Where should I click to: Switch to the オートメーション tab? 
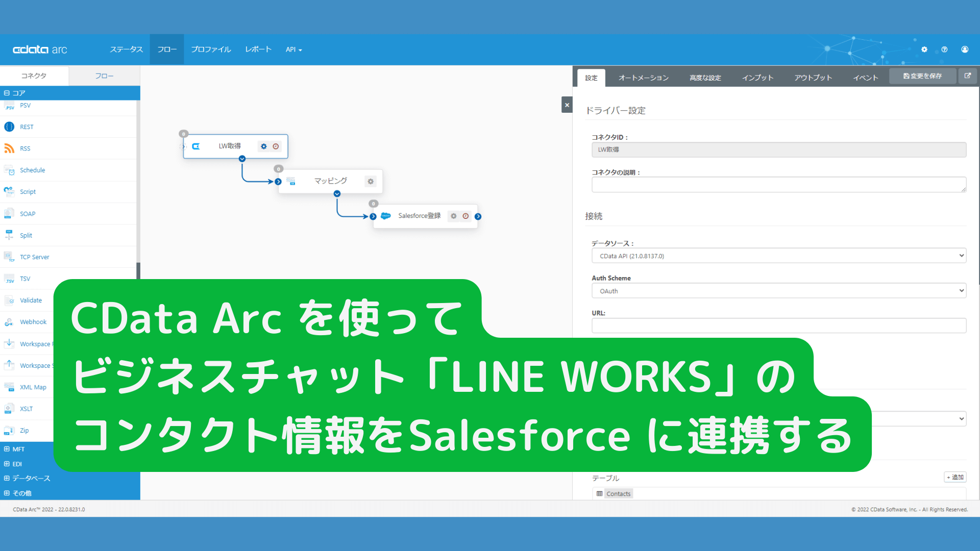pos(643,78)
